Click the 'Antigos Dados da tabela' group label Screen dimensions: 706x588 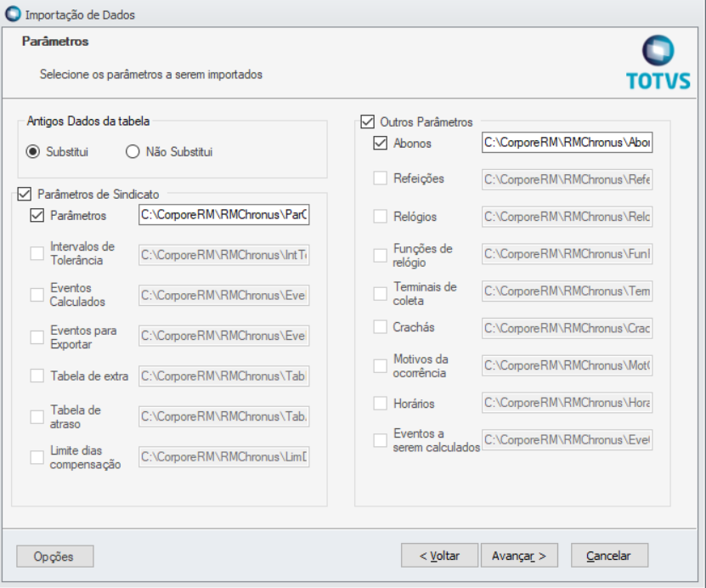point(88,122)
